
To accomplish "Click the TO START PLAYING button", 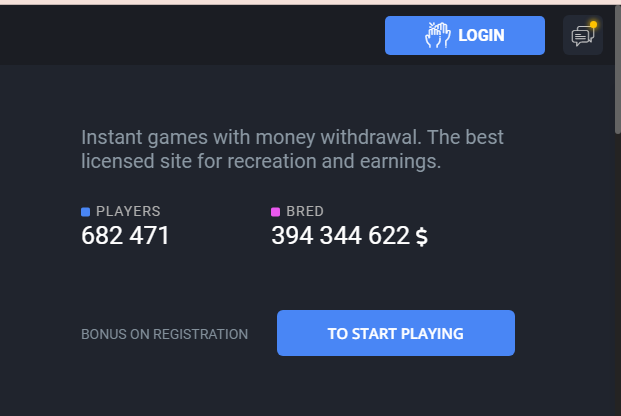I will (396, 333).
